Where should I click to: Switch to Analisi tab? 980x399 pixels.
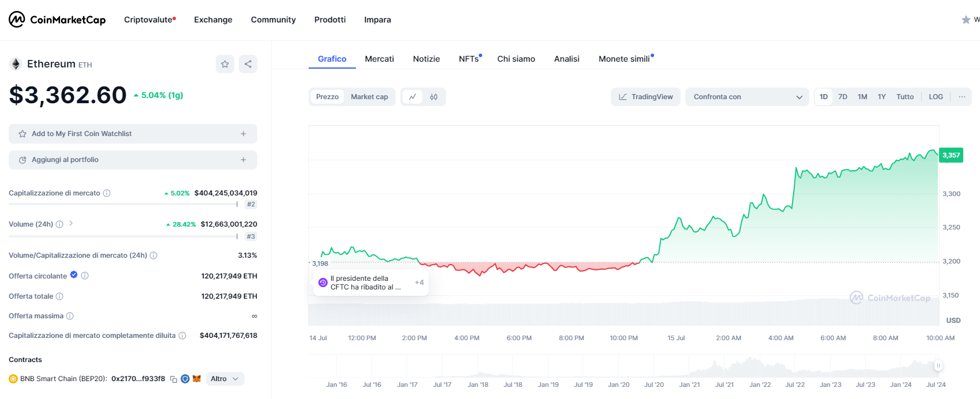[566, 59]
